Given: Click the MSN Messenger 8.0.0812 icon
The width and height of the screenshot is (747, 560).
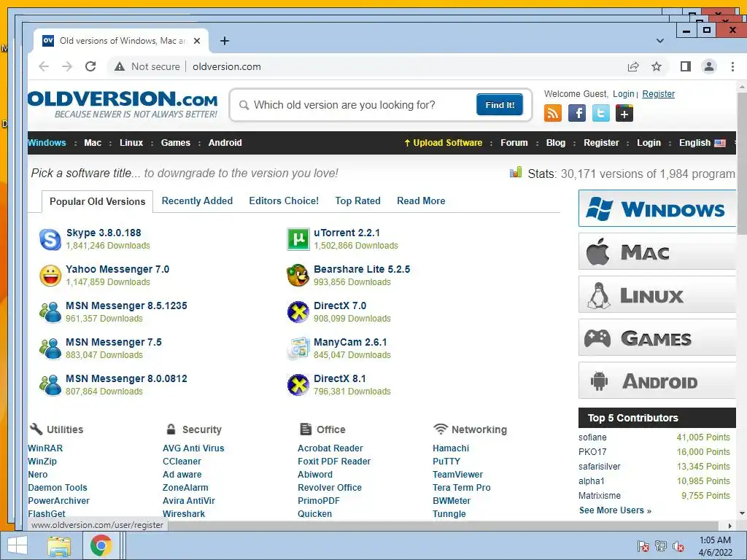Looking at the screenshot, I should click(x=50, y=385).
